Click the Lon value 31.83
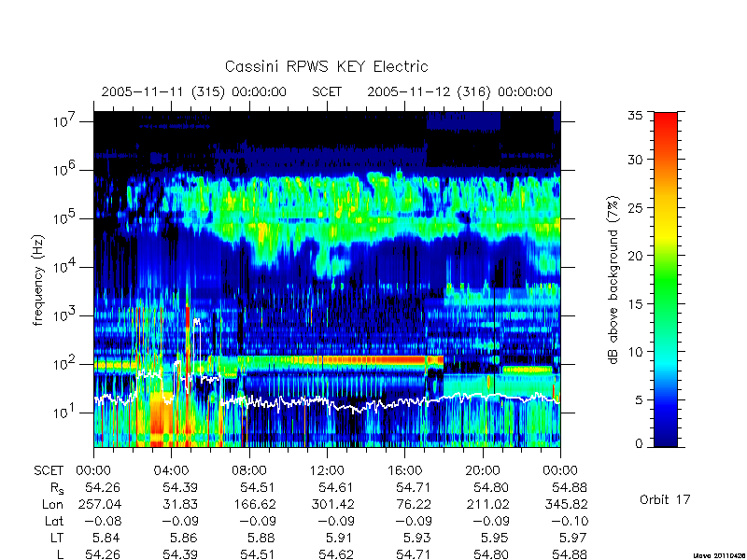This screenshot has height=560, width=747. point(180,504)
